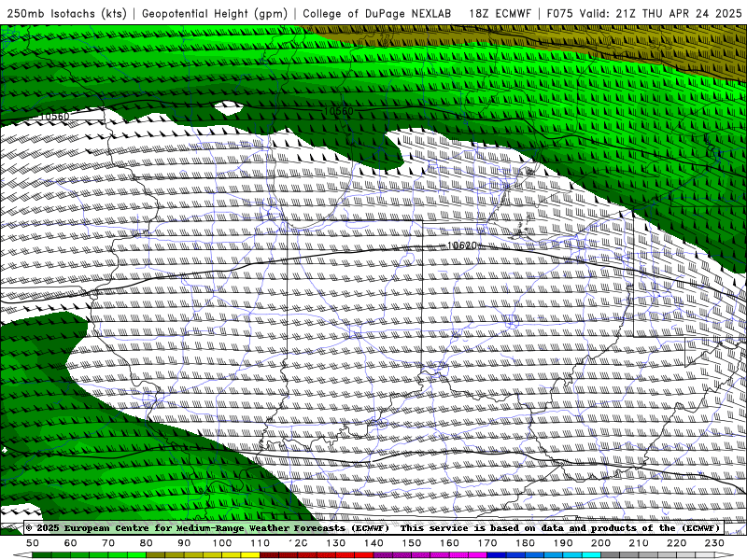Click the ECMWF copyright notice text
Image resolution: width=747 pixels, height=560 pixels.
pos(207,527)
